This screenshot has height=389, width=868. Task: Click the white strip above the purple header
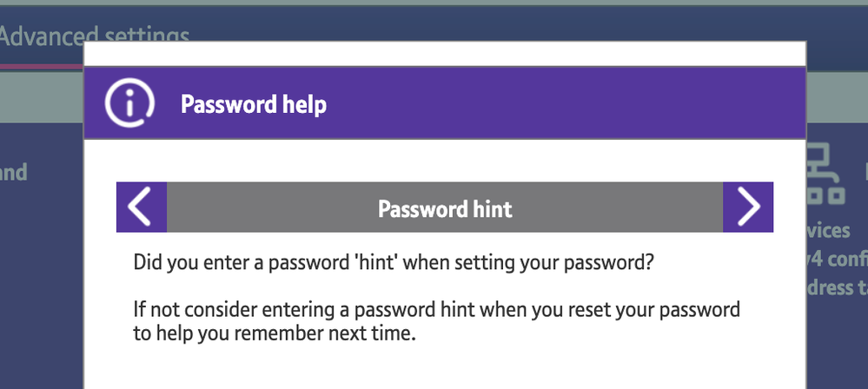445,54
